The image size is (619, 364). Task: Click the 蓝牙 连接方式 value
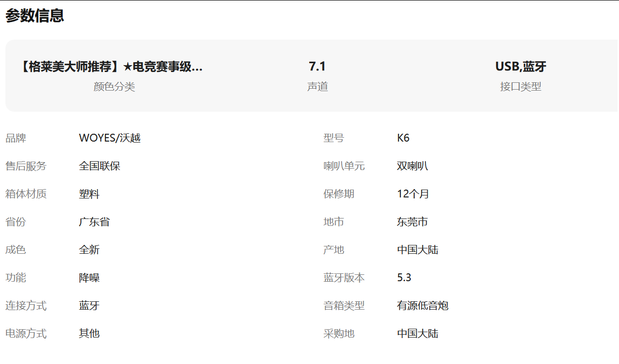90,305
